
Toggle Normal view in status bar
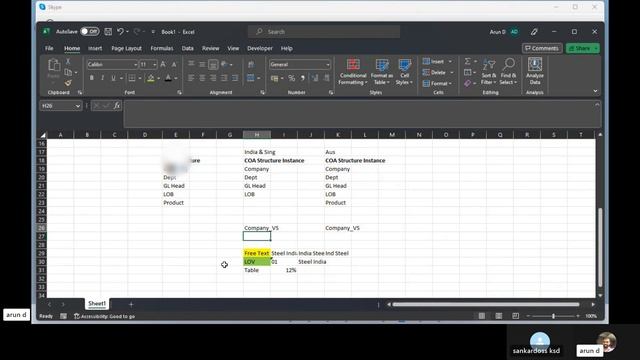(x=482, y=316)
